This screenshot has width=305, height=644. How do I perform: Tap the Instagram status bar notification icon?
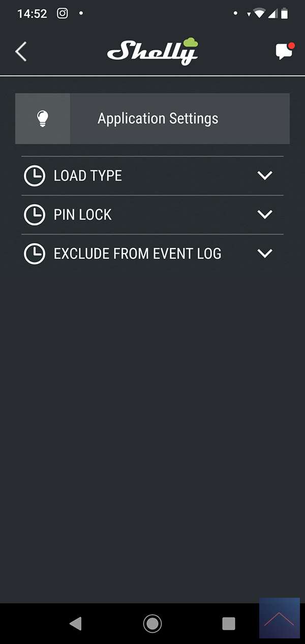click(62, 14)
